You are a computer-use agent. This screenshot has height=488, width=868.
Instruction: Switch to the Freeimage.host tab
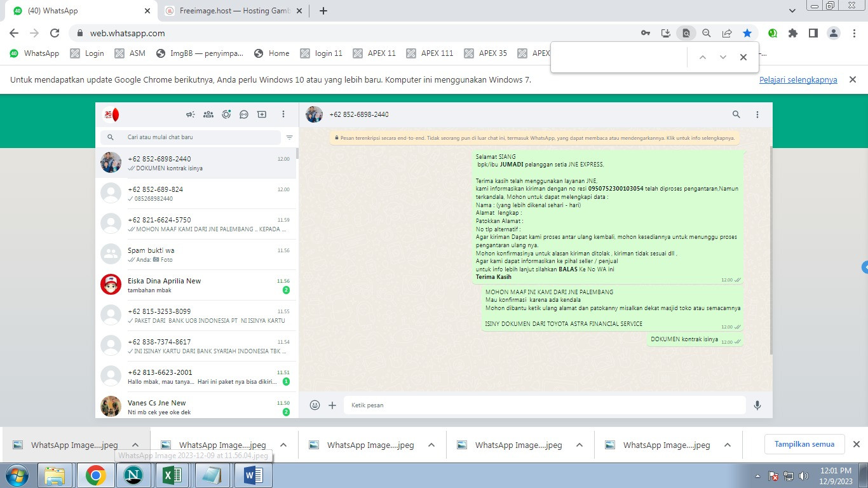click(x=233, y=11)
